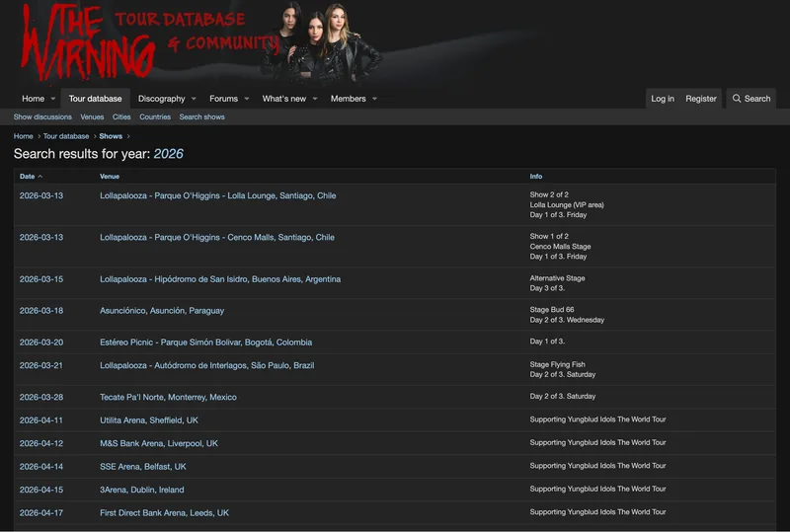
Task: Open the Cities sub-menu link
Action: (x=121, y=116)
